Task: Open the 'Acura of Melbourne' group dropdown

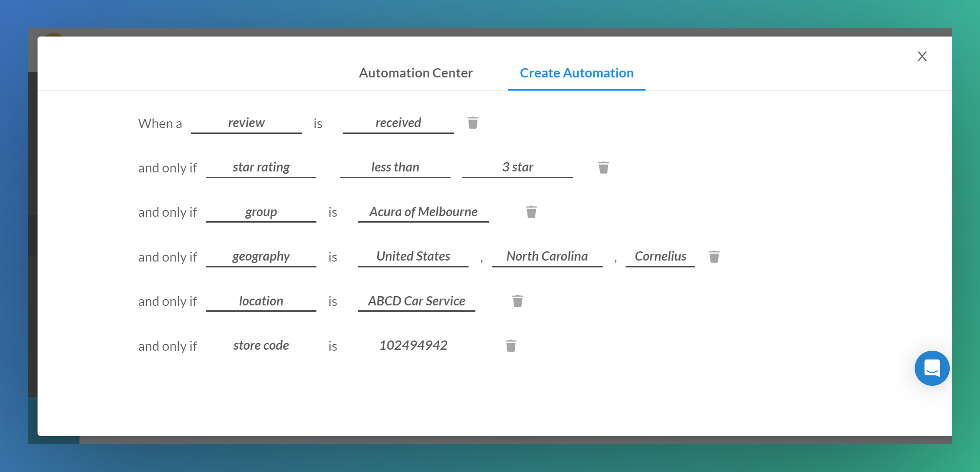Action: pyautogui.click(x=423, y=212)
